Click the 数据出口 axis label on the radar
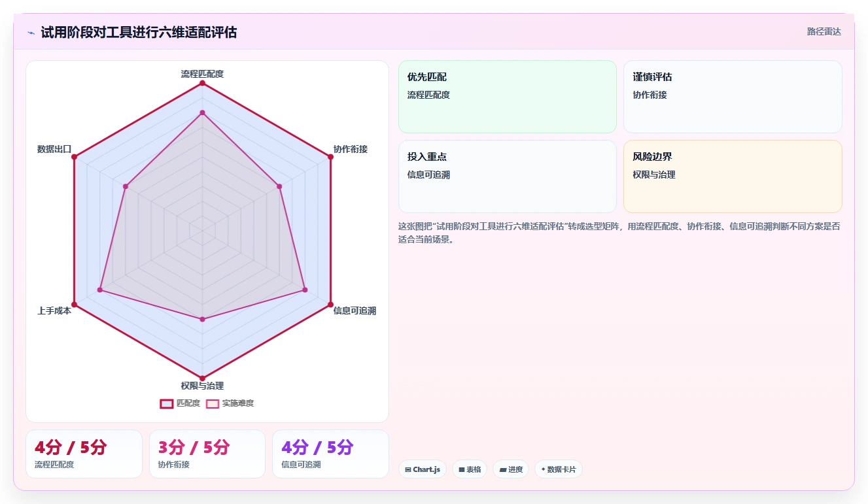Viewport: 868px width, 504px height. coord(54,149)
